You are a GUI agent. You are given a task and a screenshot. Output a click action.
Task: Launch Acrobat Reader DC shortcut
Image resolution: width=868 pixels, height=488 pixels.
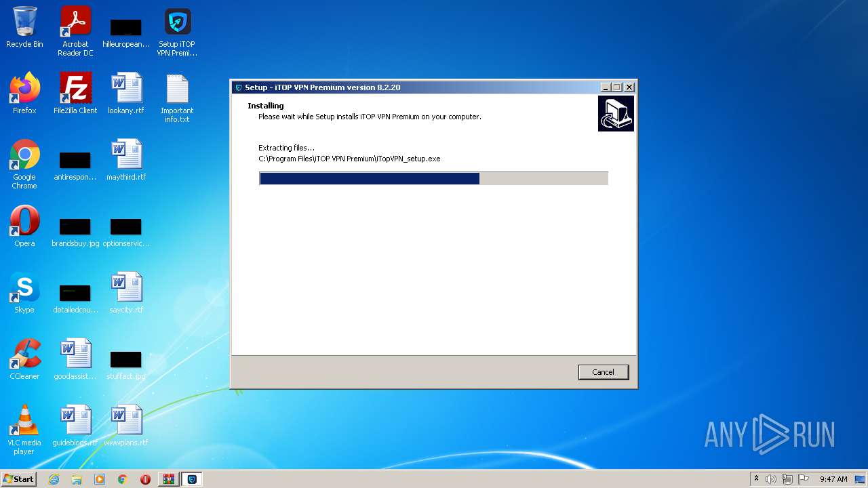click(75, 31)
